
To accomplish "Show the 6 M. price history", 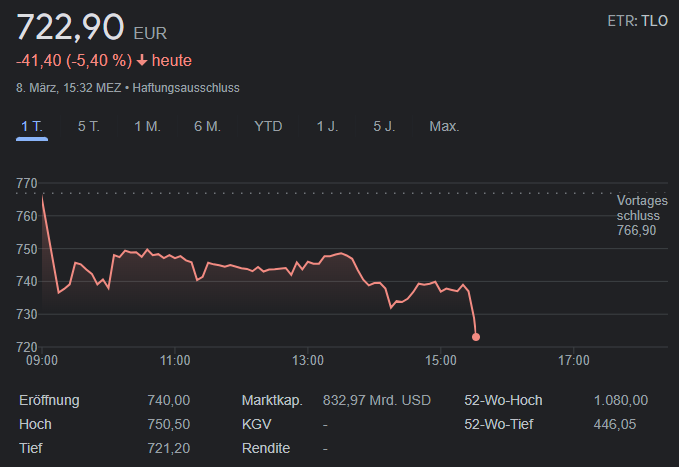I will pyautogui.click(x=207, y=126).
